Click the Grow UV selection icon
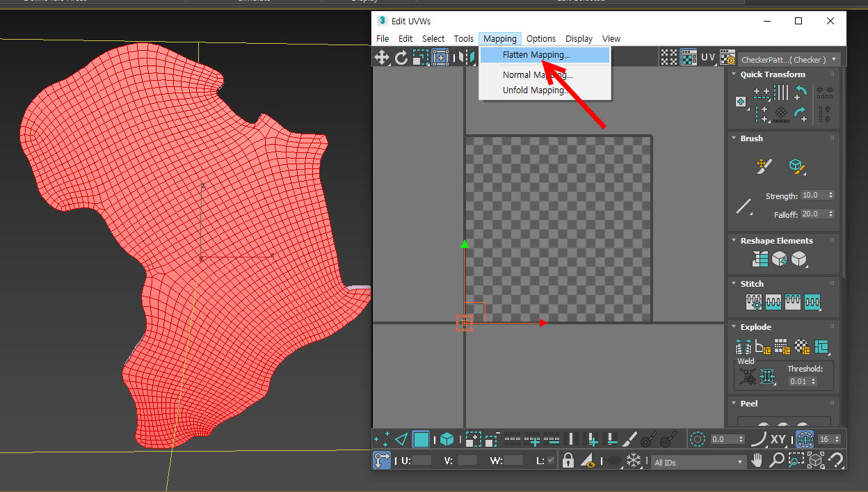 tap(473, 439)
